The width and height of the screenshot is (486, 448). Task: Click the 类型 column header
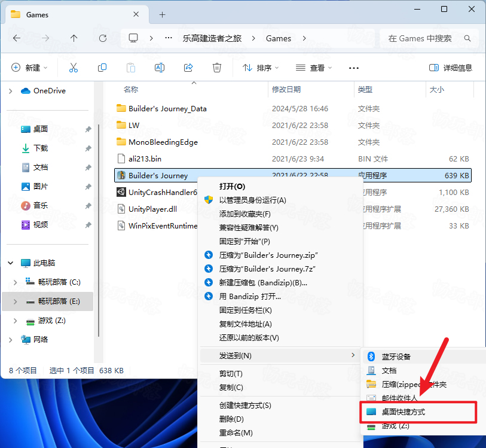365,90
